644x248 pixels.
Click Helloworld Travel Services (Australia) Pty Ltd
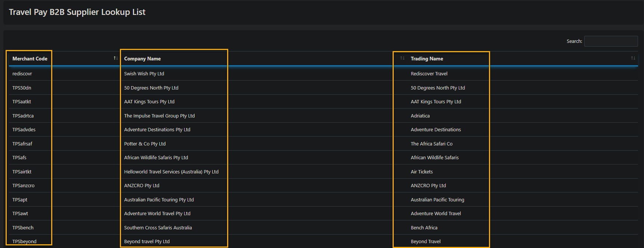pyautogui.click(x=171, y=172)
